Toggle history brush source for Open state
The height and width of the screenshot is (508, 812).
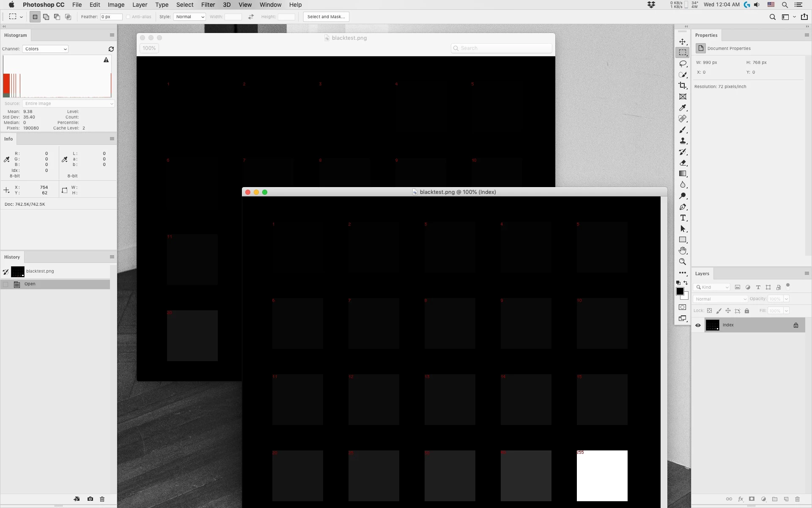[6, 284]
